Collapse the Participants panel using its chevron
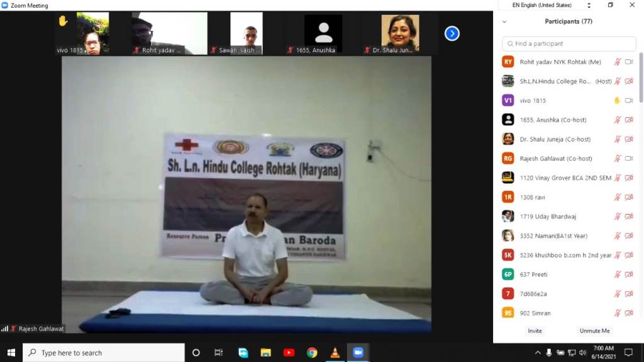The height and width of the screenshot is (362, 644). [x=504, y=21]
